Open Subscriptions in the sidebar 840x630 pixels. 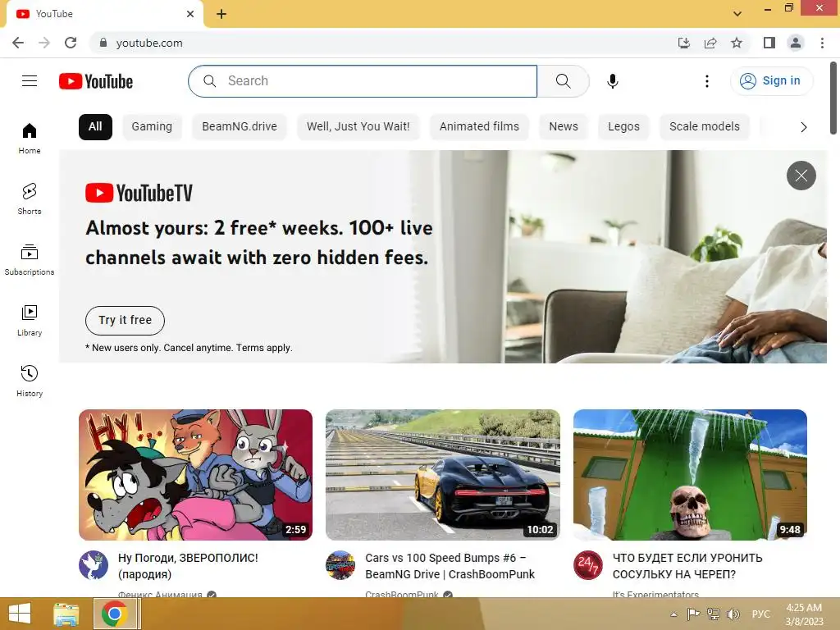(30, 260)
